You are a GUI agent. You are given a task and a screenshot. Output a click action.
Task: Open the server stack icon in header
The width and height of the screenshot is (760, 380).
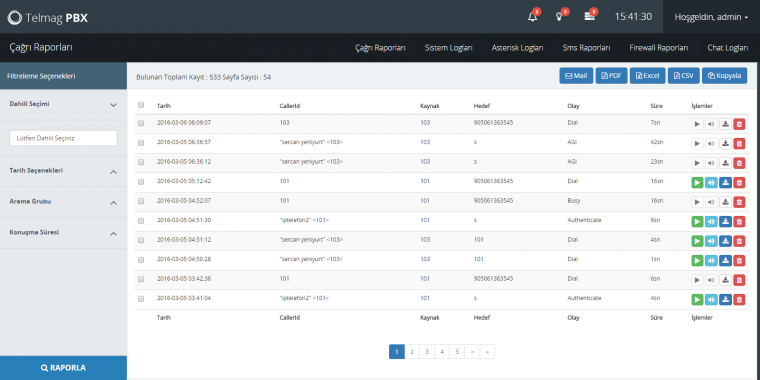(x=589, y=16)
